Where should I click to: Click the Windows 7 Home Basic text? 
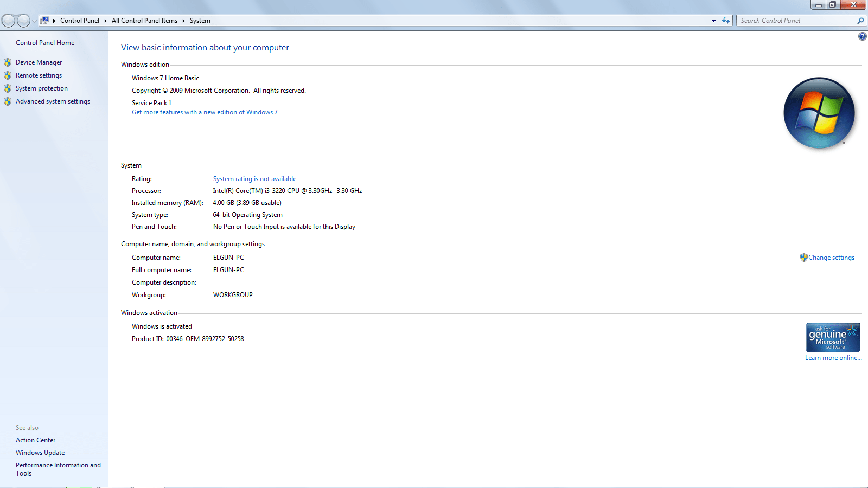(x=165, y=78)
